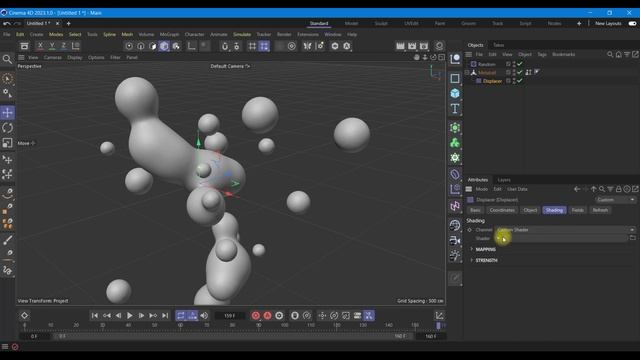Open the Coordinates tab of Displacer

click(502, 210)
